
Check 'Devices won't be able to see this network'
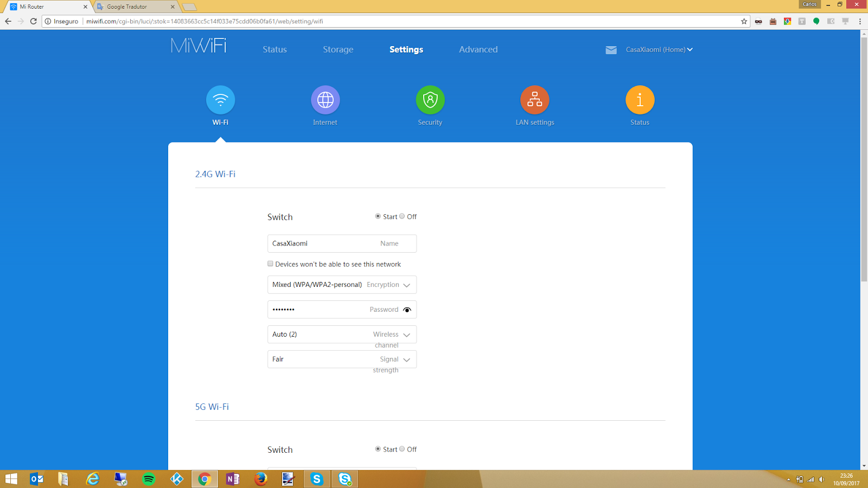point(270,264)
